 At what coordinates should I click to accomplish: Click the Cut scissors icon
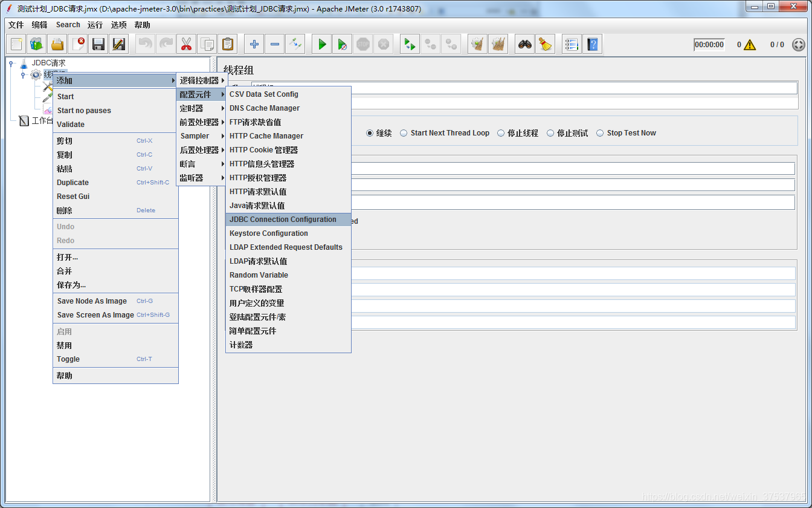pos(186,44)
